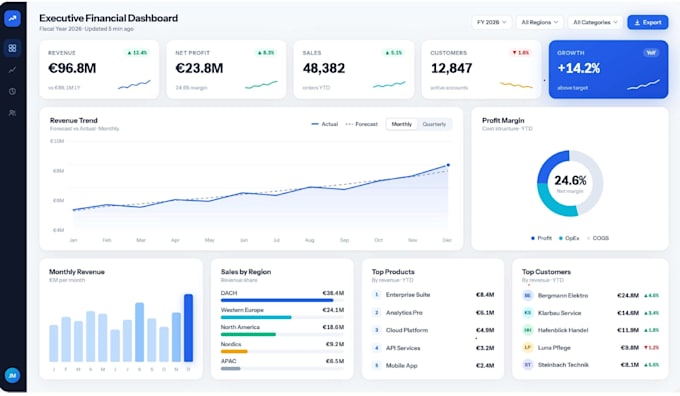Toggle the Forecast legend item
Screen dimensions: 680x396
pyautogui.click(x=362, y=124)
